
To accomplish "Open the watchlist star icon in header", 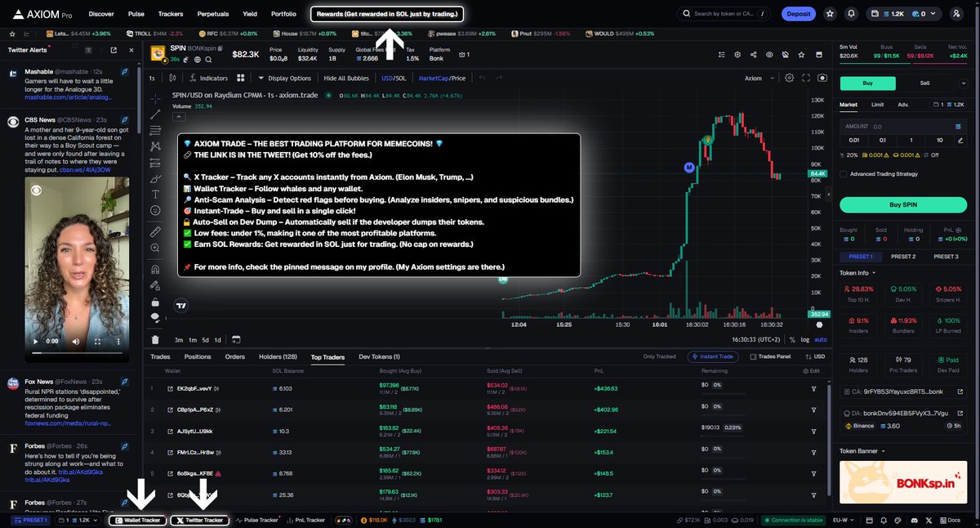I will 830,14.
